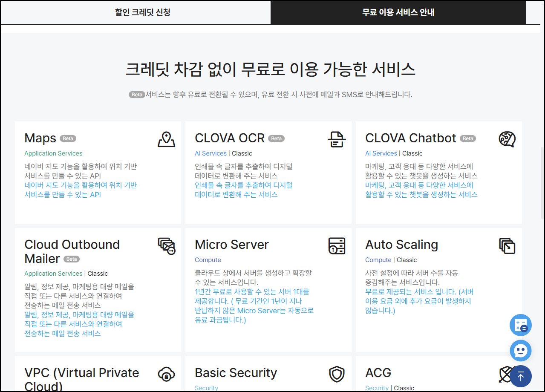The image size is (545, 392).
Task: Click the Beta badge in the subtitle notice
Action: [x=137, y=95]
